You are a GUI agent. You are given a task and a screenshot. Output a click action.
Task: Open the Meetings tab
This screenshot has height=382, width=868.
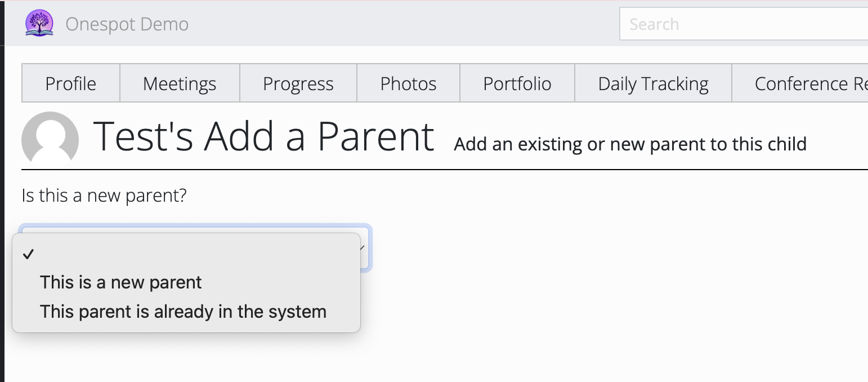click(180, 83)
